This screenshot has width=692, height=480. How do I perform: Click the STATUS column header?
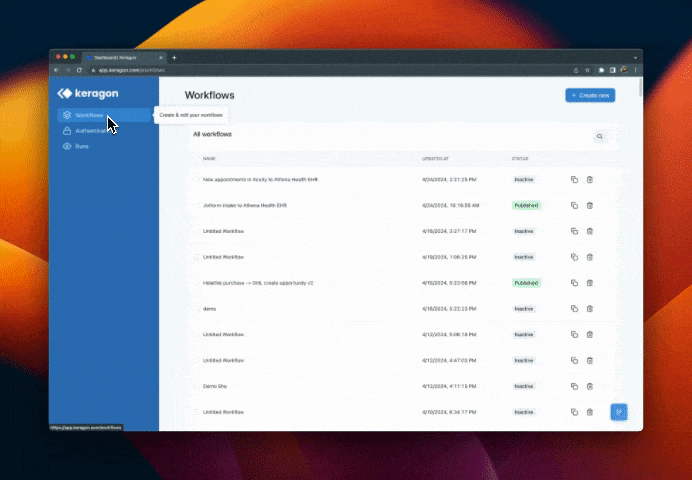(x=520, y=158)
